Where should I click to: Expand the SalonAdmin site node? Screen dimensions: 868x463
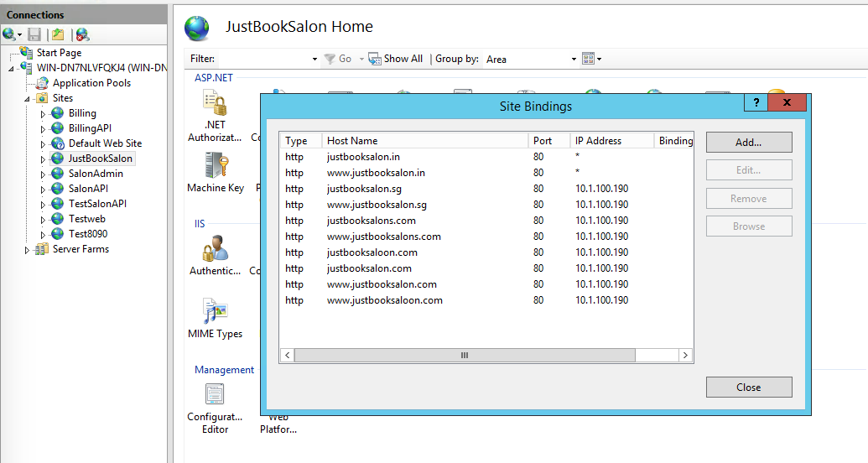click(43, 174)
